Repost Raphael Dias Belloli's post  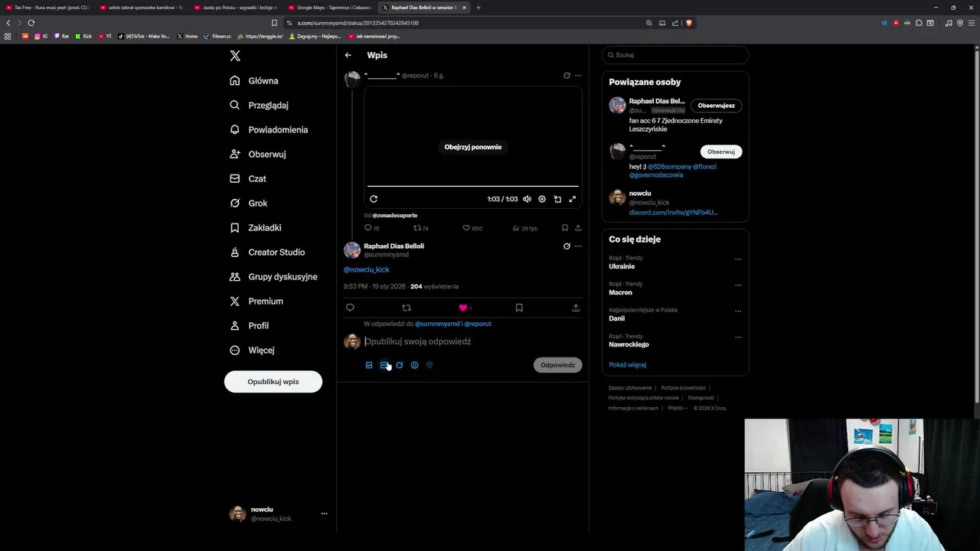tap(407, 308)
